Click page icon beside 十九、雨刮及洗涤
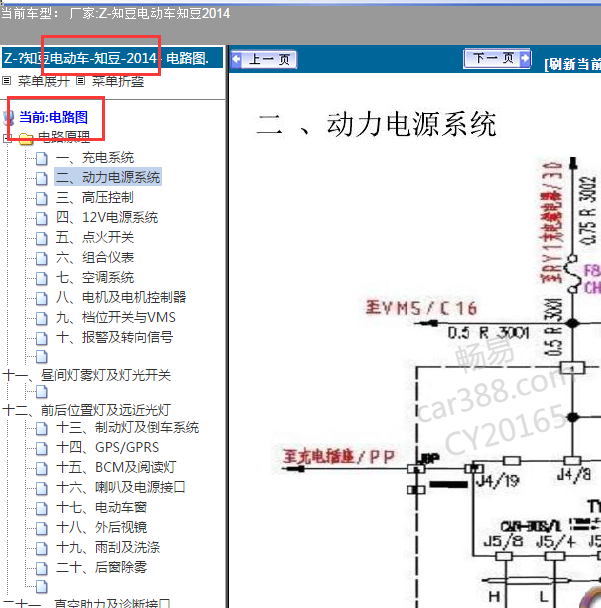This screenshot has width=601, height=608. pos(41,548)
